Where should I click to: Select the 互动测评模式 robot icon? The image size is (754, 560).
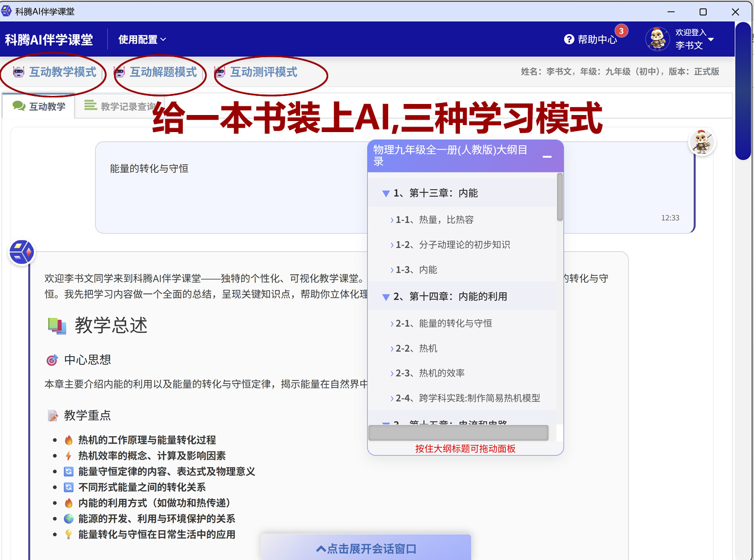[220, 72]
